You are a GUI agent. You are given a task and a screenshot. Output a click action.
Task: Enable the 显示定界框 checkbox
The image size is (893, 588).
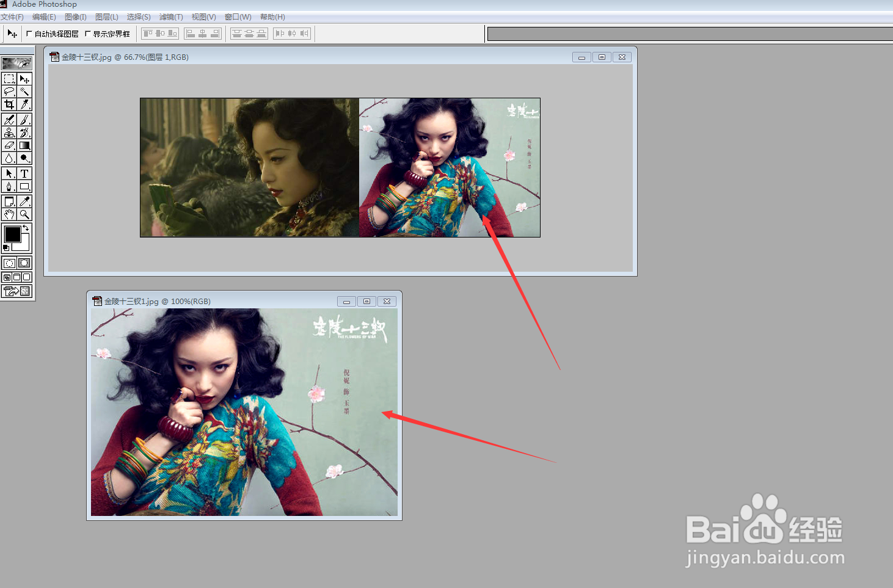pos(87,34)
